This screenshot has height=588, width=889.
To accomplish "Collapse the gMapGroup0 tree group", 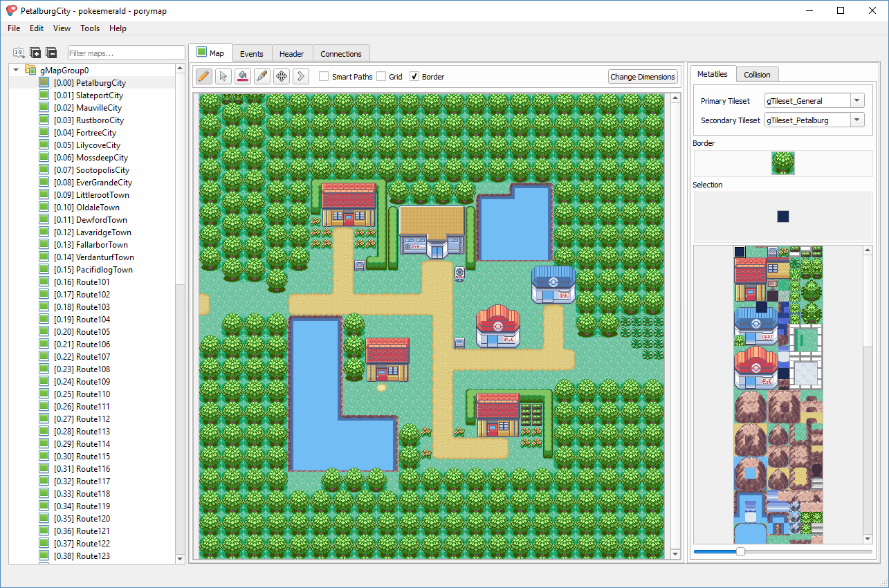I will pyautogui.click(x=15, y=70).
